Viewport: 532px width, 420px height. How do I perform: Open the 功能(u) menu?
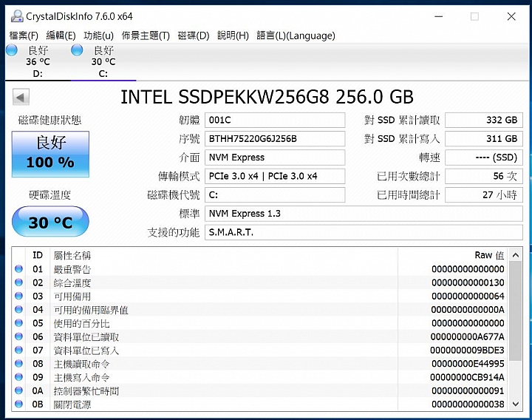(x=98, y=35)
